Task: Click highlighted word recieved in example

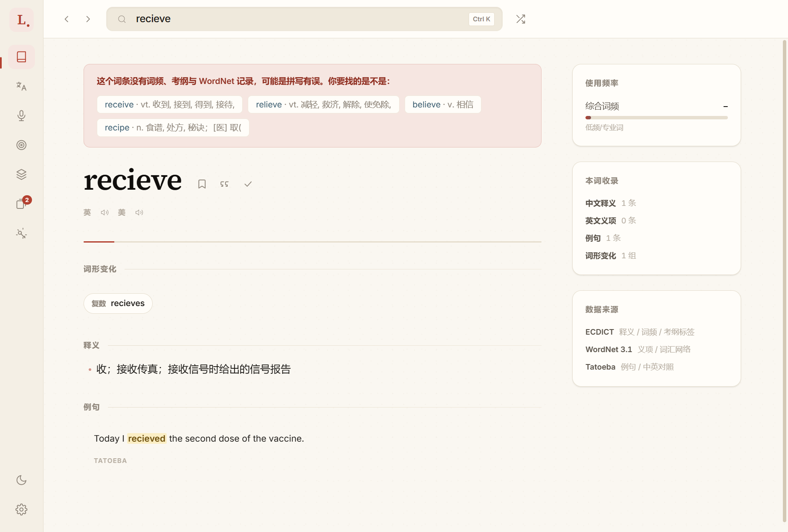Action: [147, 439]
